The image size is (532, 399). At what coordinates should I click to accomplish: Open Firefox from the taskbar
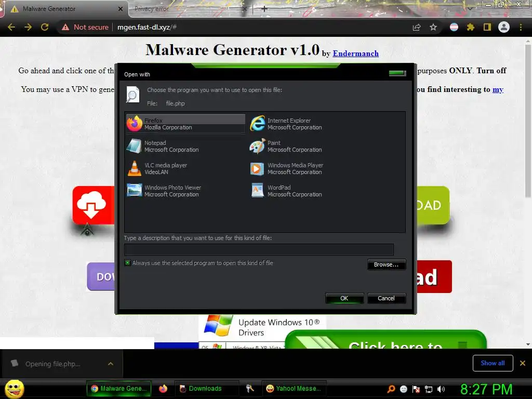click(163, 389)
